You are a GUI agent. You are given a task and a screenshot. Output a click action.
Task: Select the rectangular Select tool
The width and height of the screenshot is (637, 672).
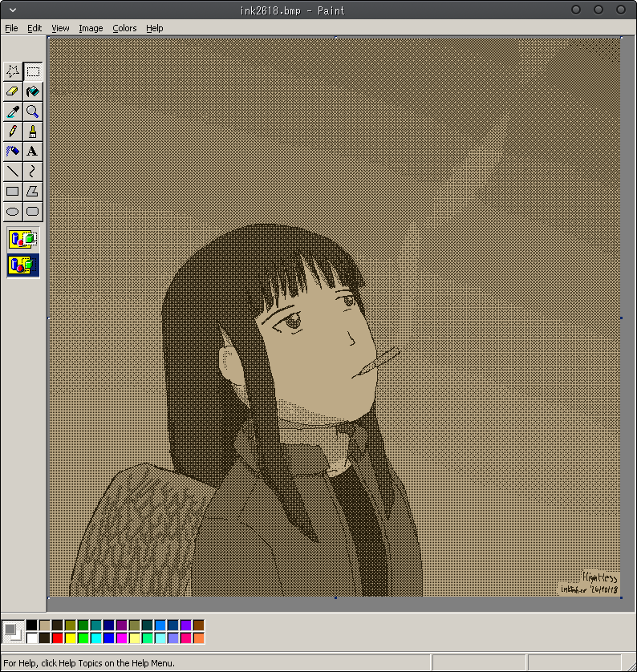pos(33,71)
